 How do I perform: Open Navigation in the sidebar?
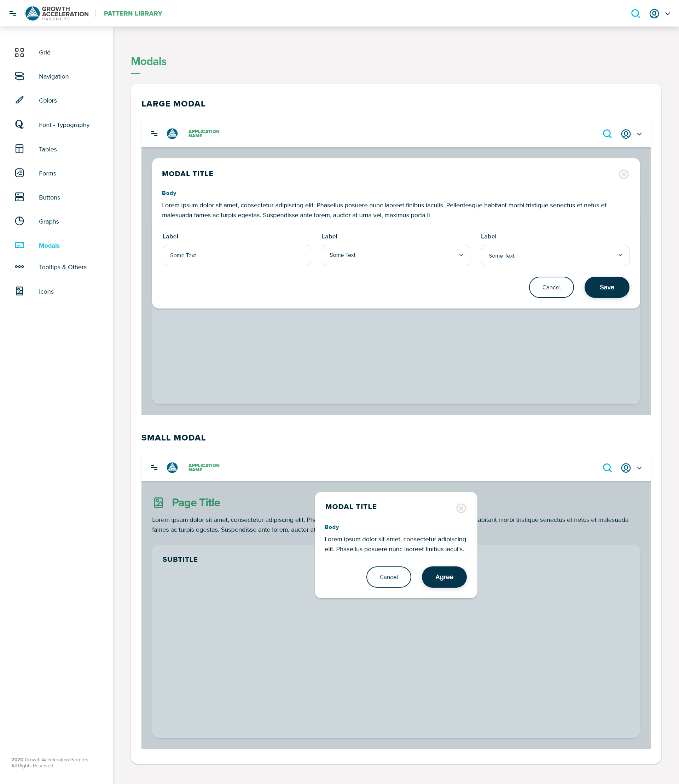point(54,76)
